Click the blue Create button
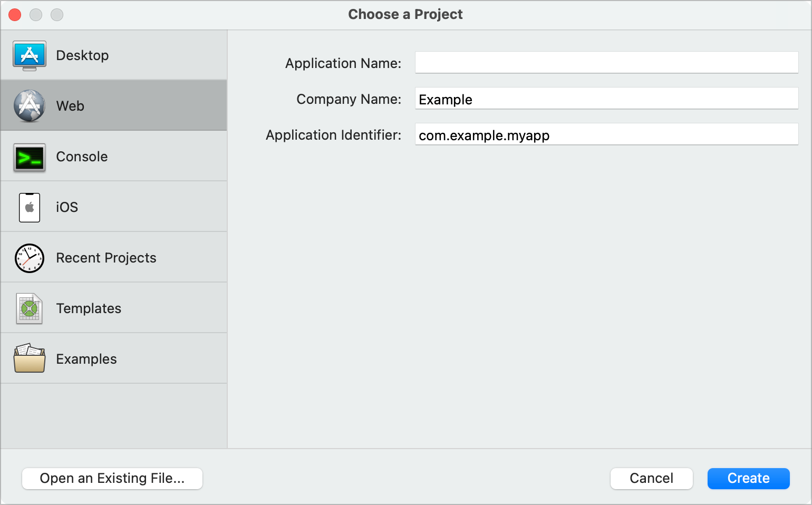This screenshot has height=505, width=812. pyautogui.click(x=749, y=479)
